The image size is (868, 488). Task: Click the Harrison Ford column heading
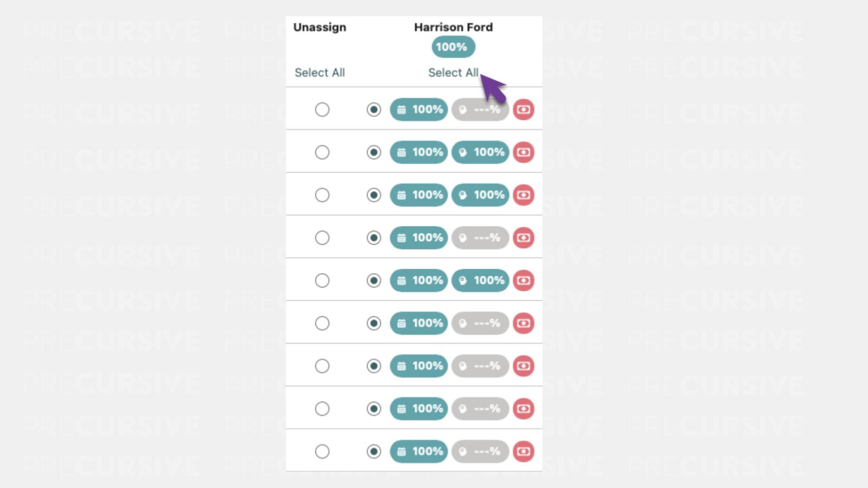(x=453, y=27)
